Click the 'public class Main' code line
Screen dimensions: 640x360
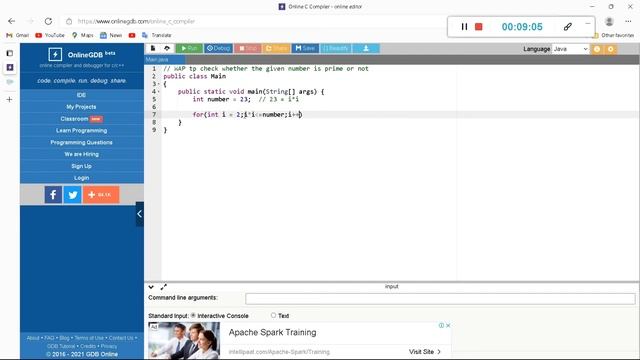[195, 76]
